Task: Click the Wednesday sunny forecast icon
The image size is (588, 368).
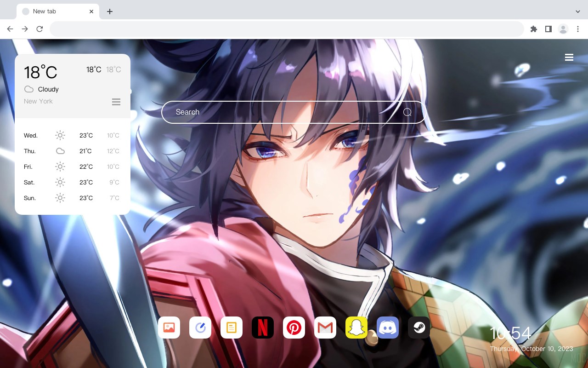Action: [60, 135]
